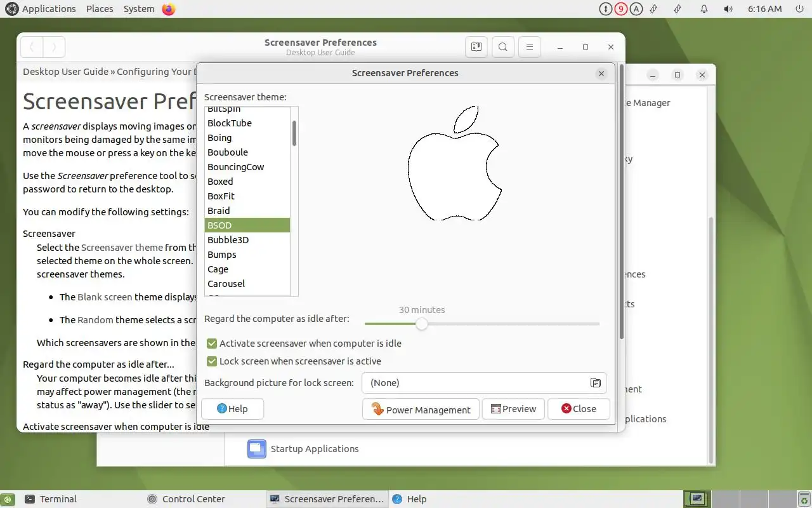Screen dimensions: 812x508
Task: Select Bubble3D screensaver theme
Action: 247,240
